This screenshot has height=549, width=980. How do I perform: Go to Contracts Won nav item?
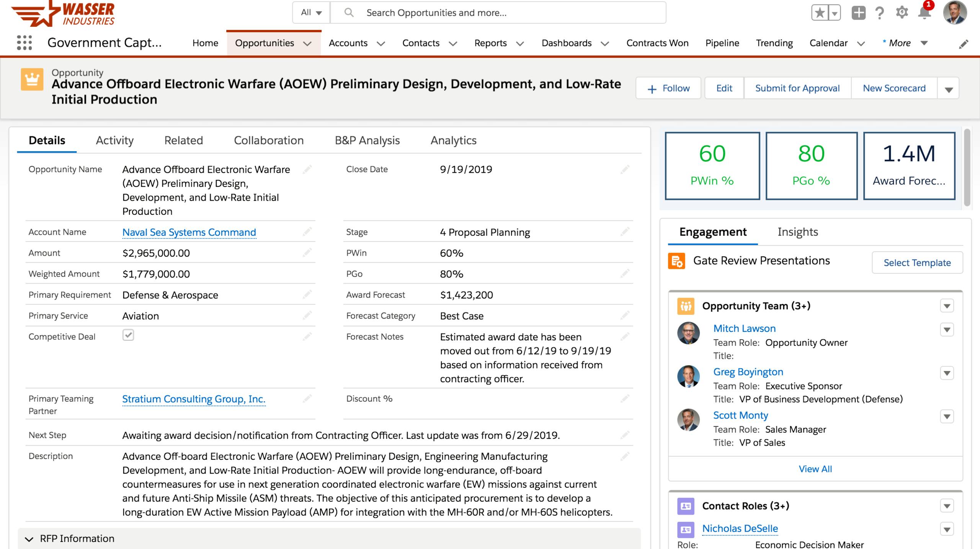657,43
